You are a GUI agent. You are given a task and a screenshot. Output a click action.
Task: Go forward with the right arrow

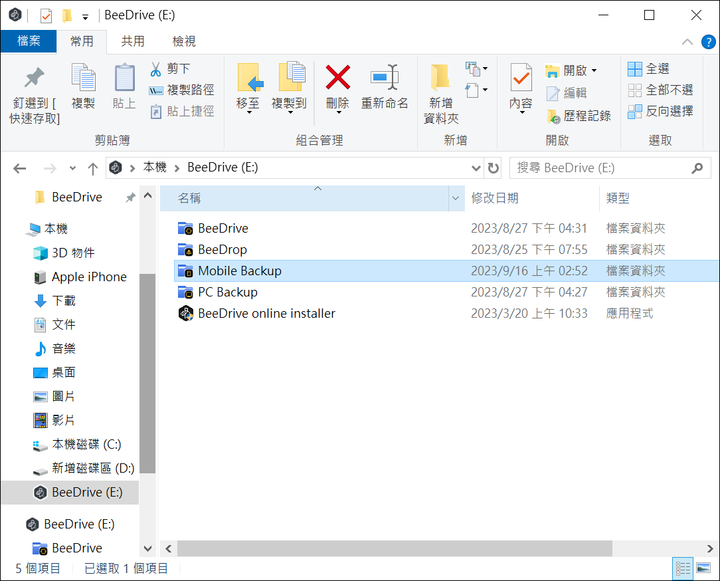click(x=50, y=169)
